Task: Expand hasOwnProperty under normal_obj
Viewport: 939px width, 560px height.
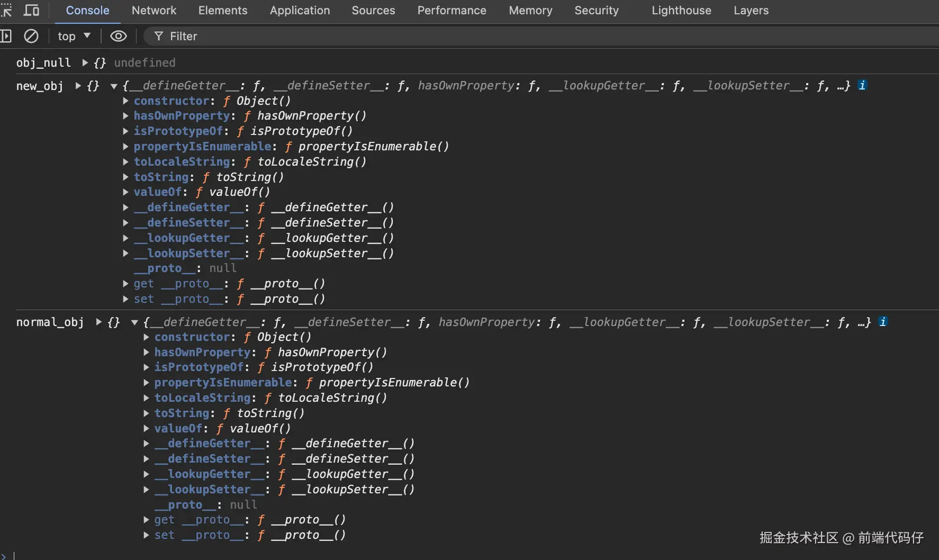Action: pyautogui.click(x=146, y=352)
